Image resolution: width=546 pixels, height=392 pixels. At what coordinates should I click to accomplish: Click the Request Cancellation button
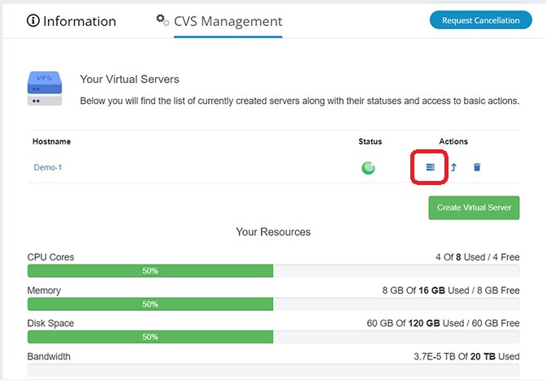click(480, 20)
